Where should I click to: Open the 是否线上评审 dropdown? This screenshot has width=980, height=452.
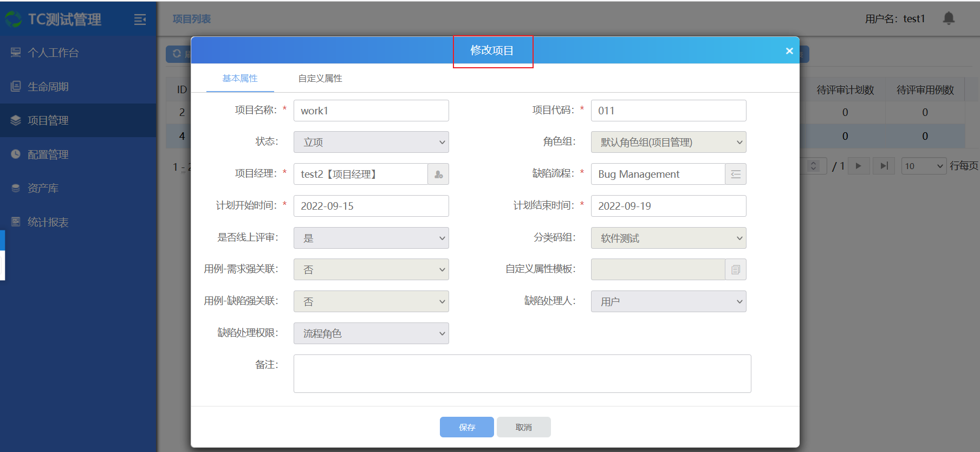coord(371,238)
